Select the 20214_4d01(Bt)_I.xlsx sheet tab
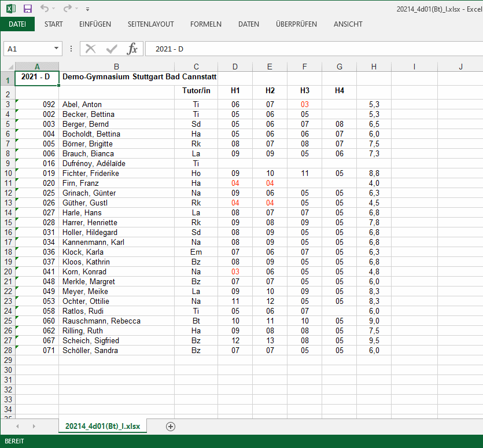Screen dimensions: 483x448 click(103, 426)
